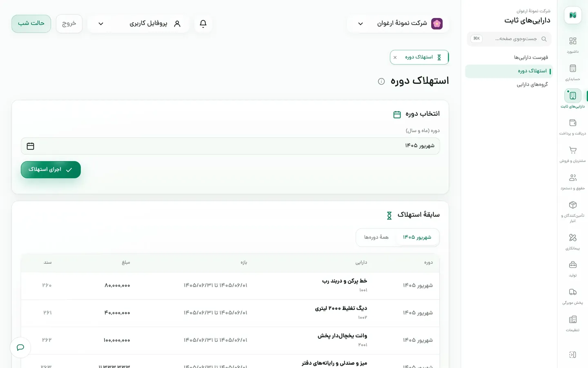Select the دارایی‌های ثابت sidebar icon
The width and height of the screenshot is (588, 368).
click(x=572, y=96)
